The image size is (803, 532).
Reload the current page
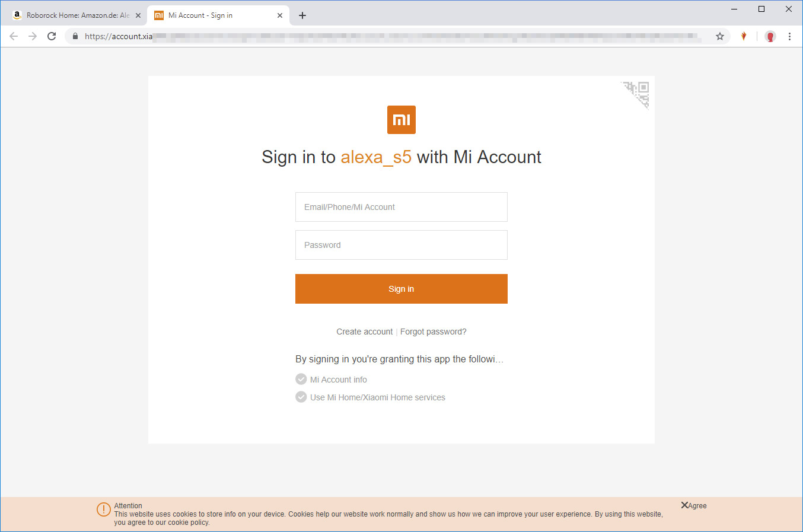coord(52,36)
